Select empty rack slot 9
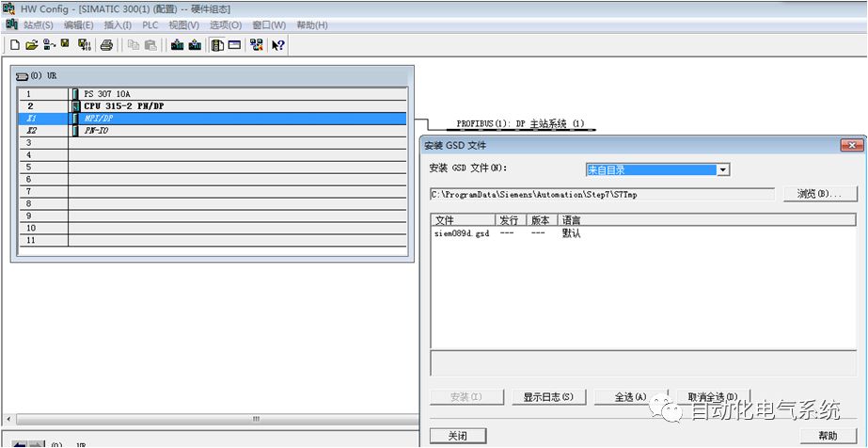 point(213,216)
